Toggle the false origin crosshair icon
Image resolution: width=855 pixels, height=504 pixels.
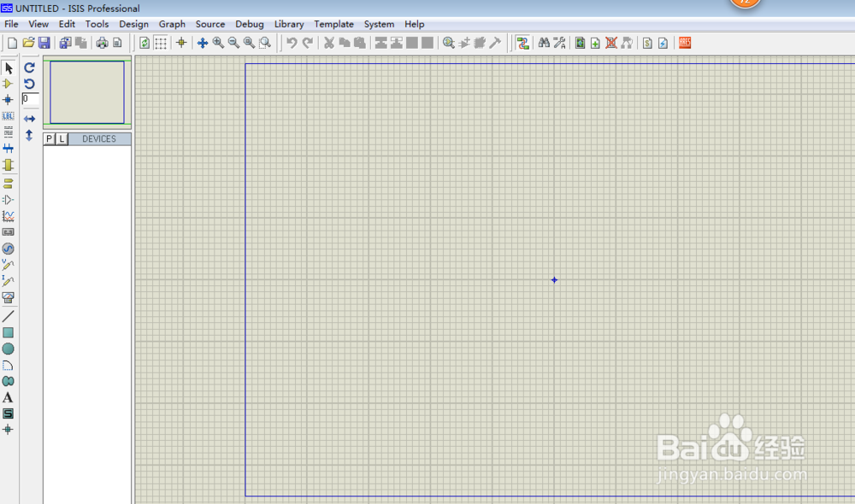coord(181,43)
